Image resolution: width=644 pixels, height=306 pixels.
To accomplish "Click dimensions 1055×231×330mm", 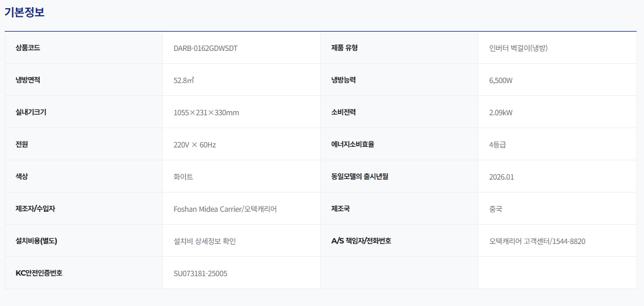I will click(x=206, y=112).
